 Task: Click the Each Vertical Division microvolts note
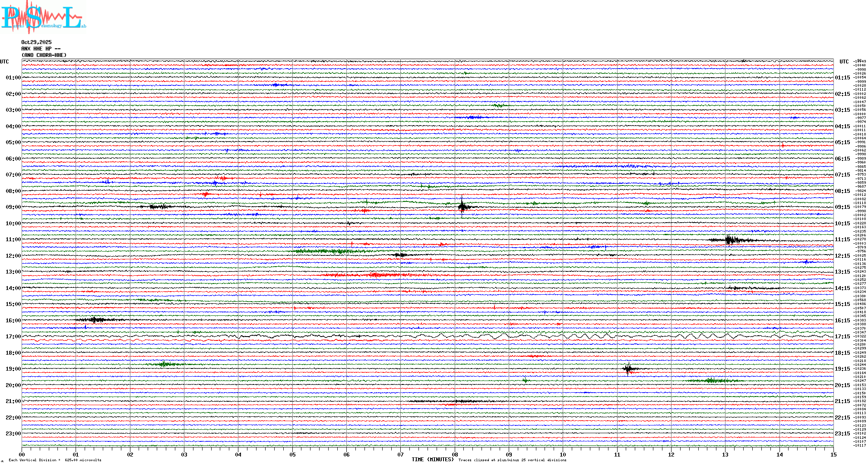[55, 460]
